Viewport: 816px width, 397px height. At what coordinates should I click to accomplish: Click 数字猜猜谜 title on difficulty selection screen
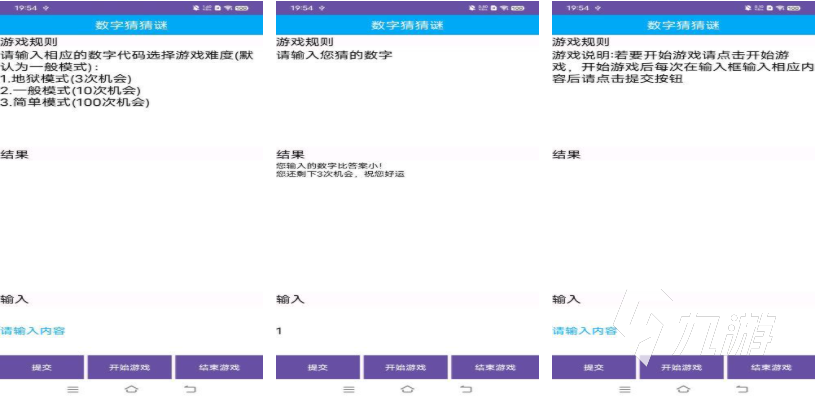point(131,25)
